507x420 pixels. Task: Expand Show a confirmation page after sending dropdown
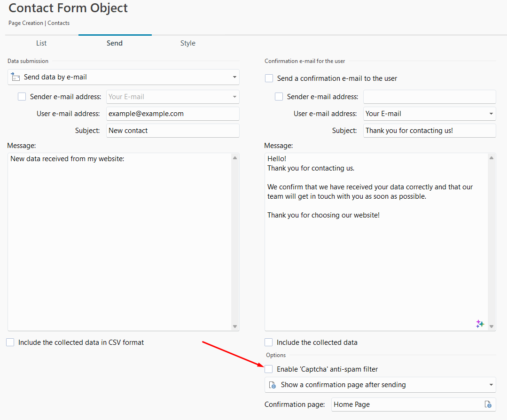491,385
